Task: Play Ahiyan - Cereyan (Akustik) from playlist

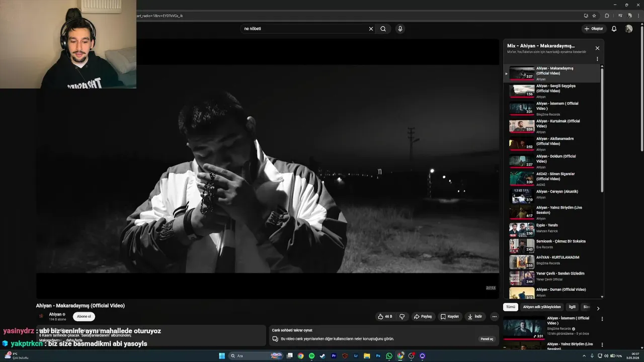Action: pos(552,195)
